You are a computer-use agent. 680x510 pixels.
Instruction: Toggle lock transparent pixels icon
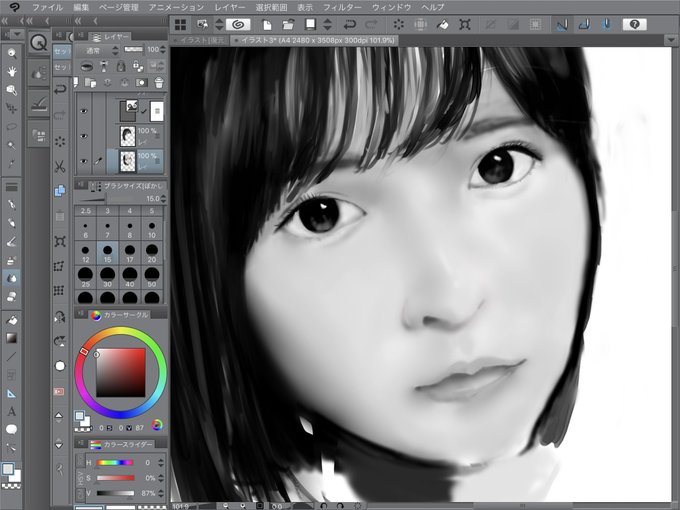(x=138, y=66)
